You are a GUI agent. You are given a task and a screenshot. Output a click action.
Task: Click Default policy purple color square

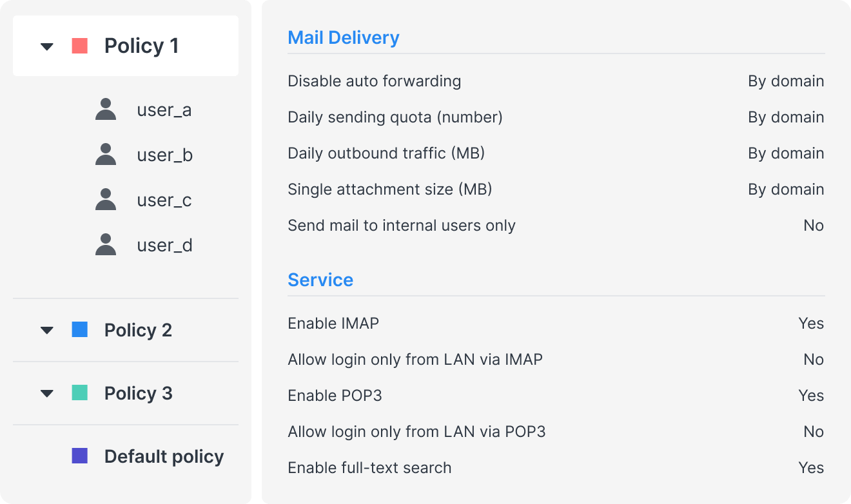pyautogui.click(x=80, y=456)
